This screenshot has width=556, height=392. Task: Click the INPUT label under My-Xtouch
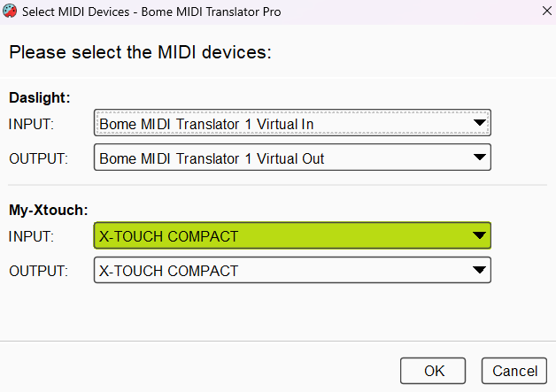[31, 236]
